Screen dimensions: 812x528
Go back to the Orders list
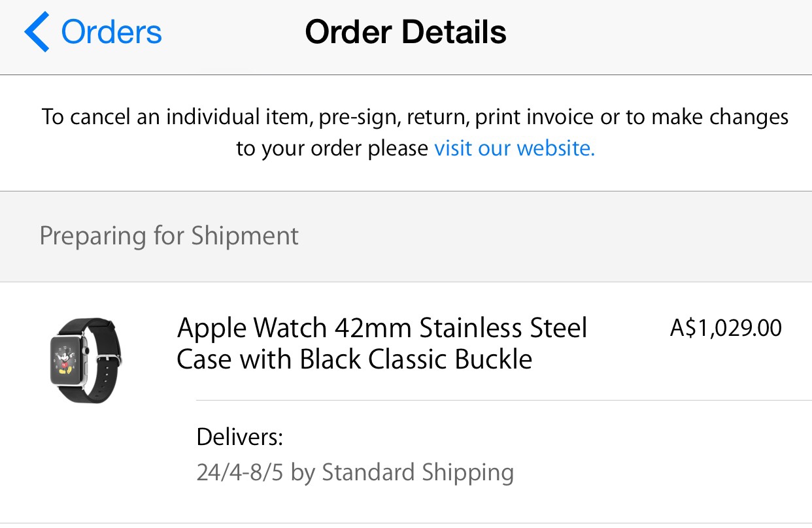[93, 33]
